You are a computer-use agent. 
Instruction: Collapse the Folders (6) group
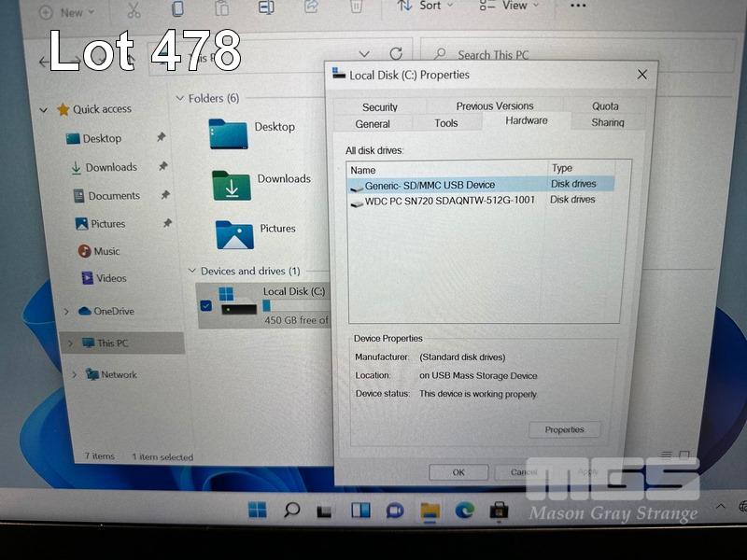(179, 98)
